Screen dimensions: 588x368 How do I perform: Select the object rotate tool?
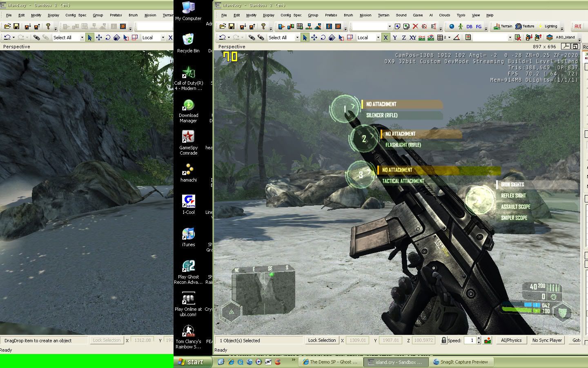pos(323,37)
